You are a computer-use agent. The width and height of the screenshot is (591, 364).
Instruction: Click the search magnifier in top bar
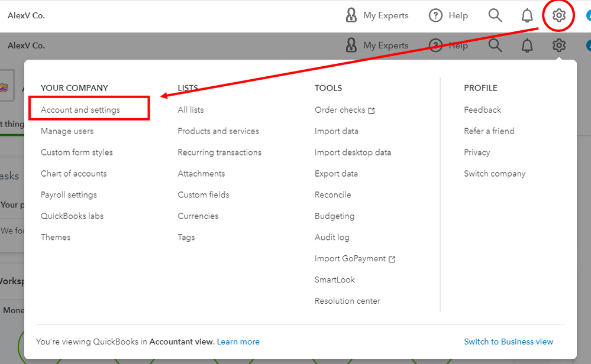click(x=495, y=15)
